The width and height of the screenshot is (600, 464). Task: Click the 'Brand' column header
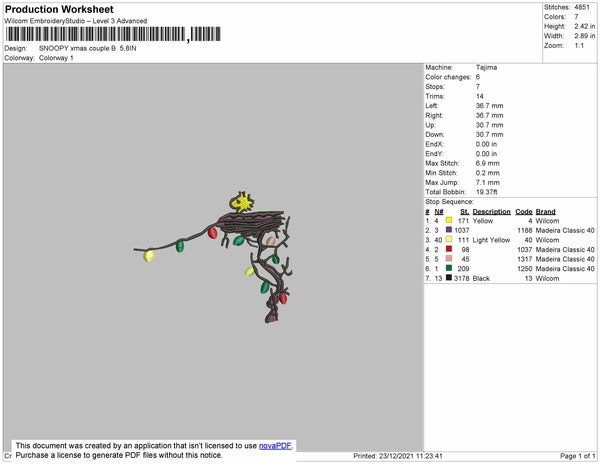(x=545, y=212)
